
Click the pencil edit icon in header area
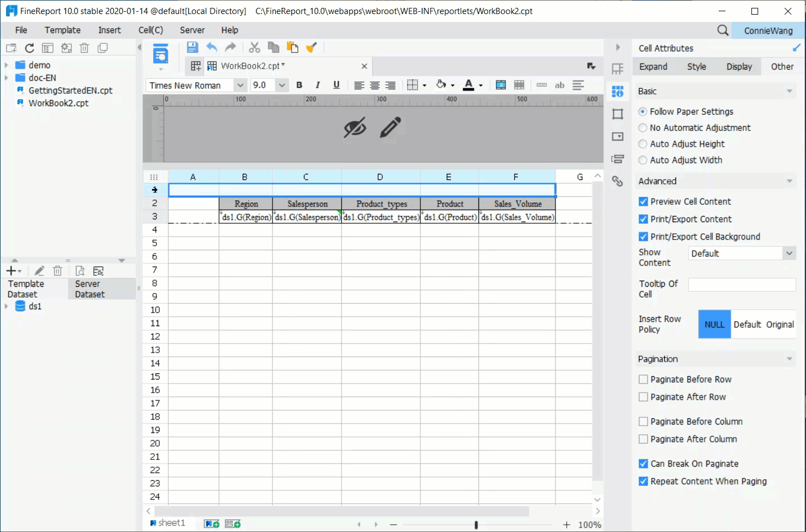pos(390,127)
